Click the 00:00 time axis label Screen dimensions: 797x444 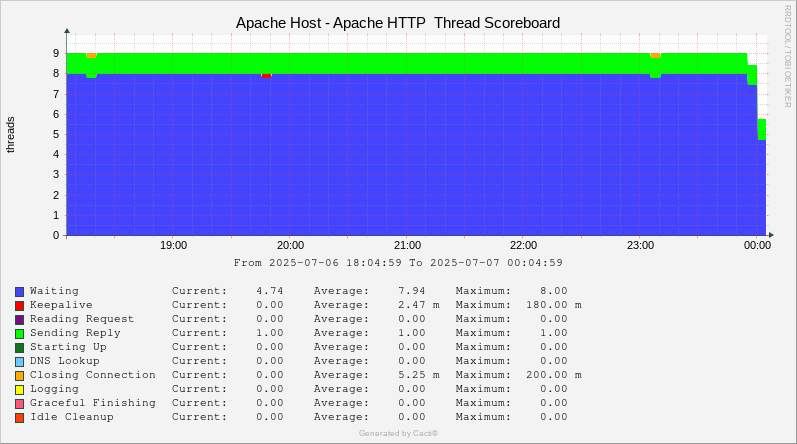[757, 245]
